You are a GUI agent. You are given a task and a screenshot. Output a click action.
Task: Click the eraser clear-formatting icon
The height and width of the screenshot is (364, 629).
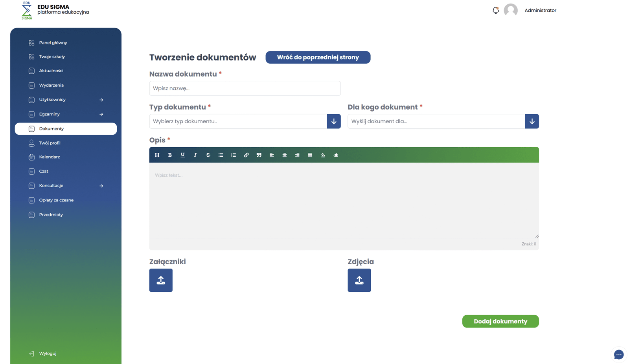(x=336, y=155)
